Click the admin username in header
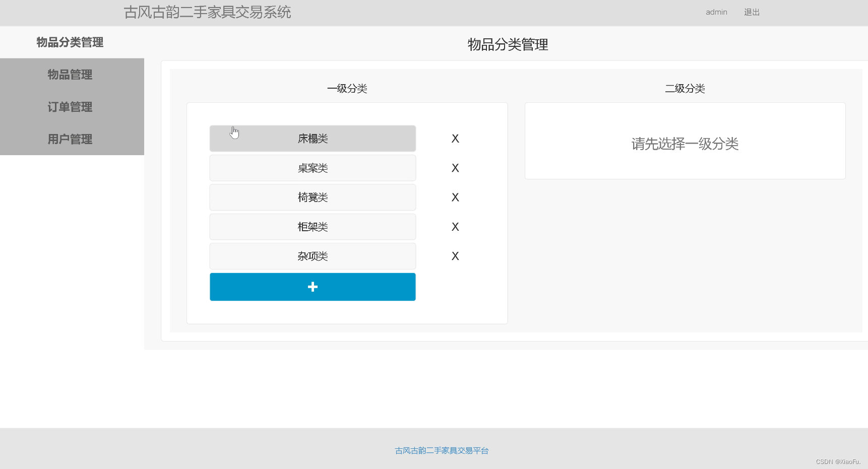The height and width of the screenshot is (469, 868). 716,12
